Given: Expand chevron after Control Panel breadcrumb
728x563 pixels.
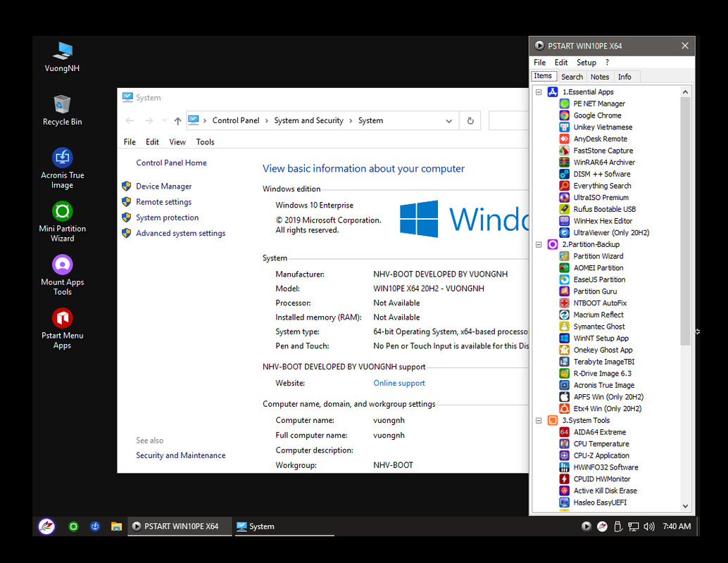Looking at the screenshot, I should [x=267, y=120].
